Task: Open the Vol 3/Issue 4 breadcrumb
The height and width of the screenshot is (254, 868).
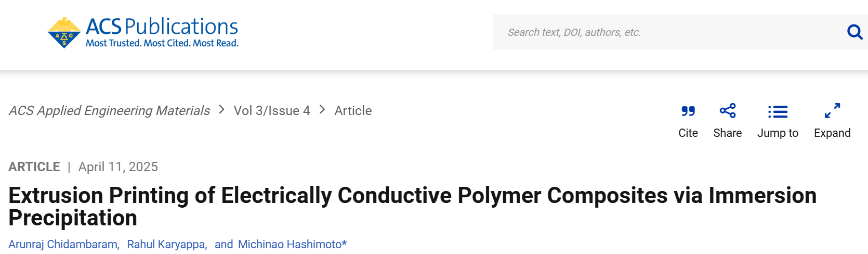Action: [x=272, y=111]
